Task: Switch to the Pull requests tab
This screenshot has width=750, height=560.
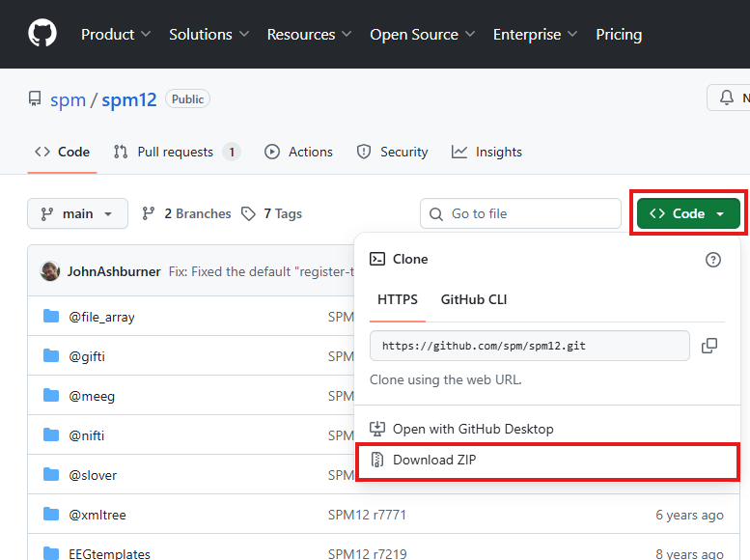Action: tap(176, 152)
